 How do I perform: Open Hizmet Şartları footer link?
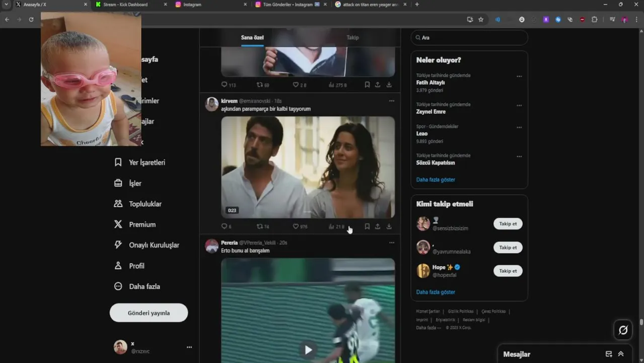tap(428, 312)
